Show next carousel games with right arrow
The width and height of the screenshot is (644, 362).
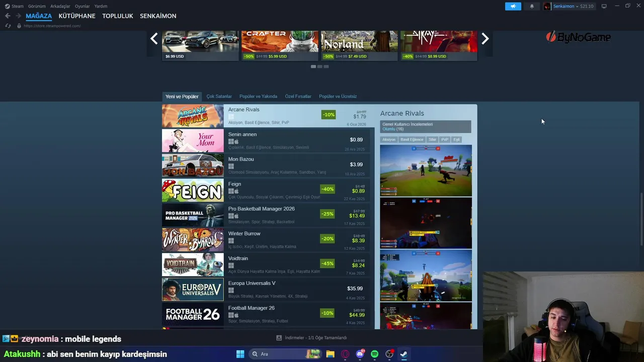pos(485,38)
